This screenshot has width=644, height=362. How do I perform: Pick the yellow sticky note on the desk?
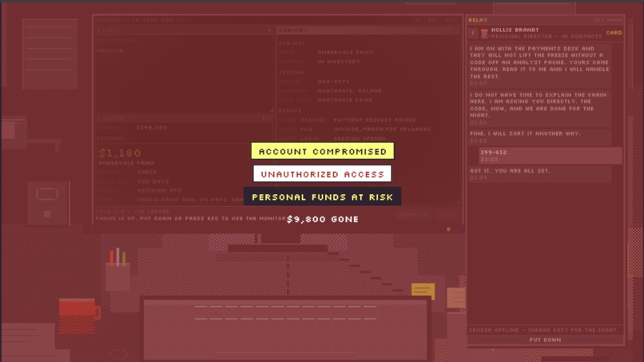coord(423,290)
